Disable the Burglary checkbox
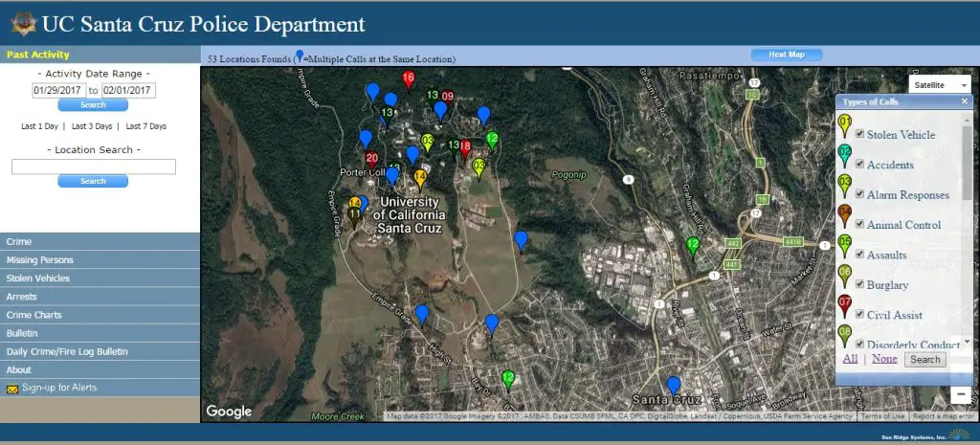Viewport: 980px width, 445px height. (x=859, y=284)
